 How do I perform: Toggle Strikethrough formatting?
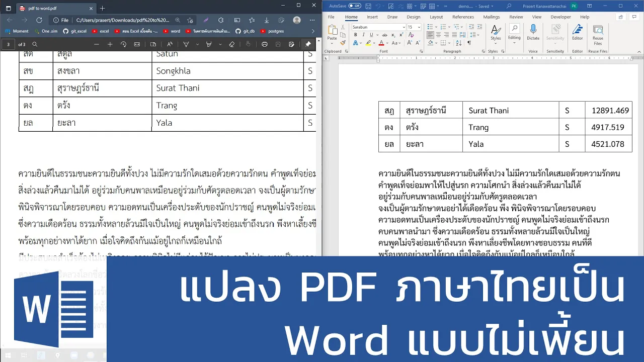(384, 35)
